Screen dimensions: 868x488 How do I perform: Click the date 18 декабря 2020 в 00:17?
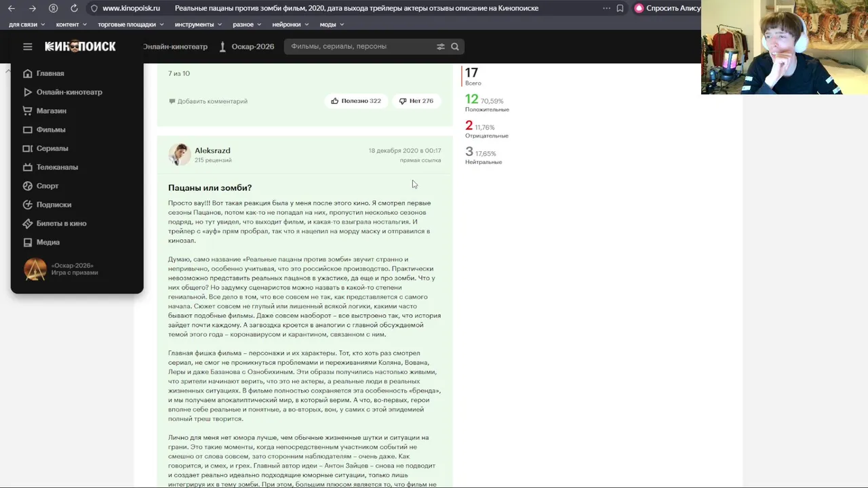click(x=405, y=150)
